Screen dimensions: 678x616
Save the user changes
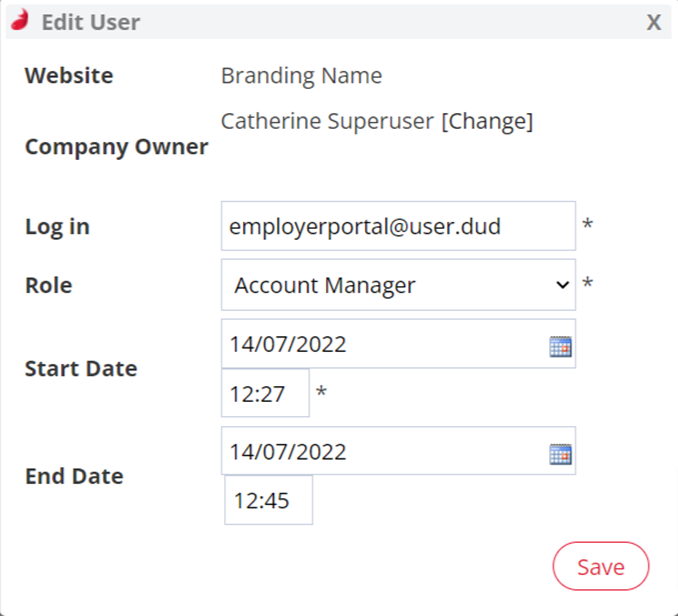(x=601, y=566)
